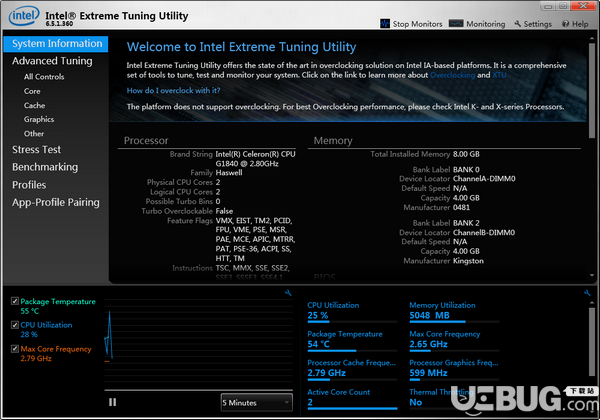This screenshot has height=420, width=600.
Task: Click Processor section heading
Action: pos(146,141)
